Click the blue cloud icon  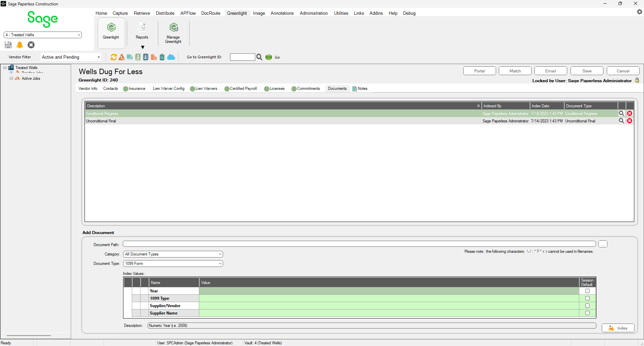171,57
